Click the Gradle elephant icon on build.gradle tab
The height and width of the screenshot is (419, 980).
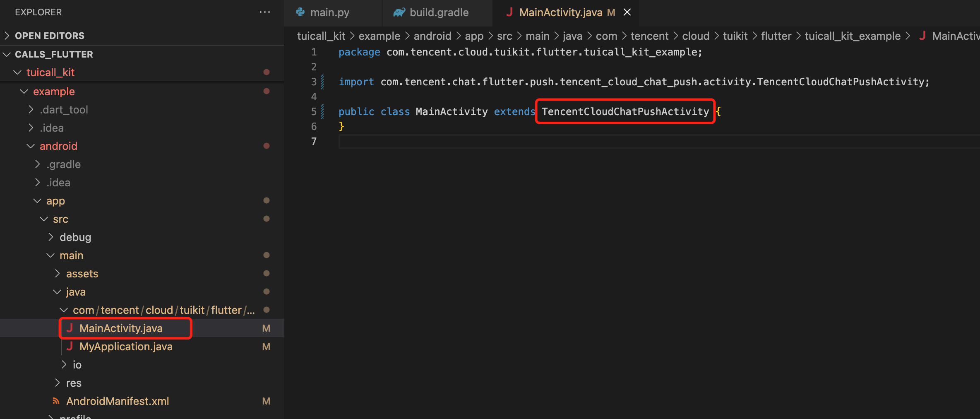pos(399,12)
